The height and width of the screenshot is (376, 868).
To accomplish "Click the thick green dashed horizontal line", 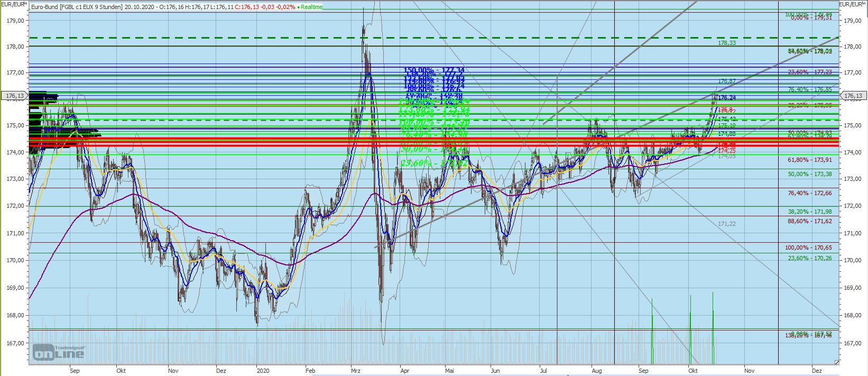I will 433,38.
